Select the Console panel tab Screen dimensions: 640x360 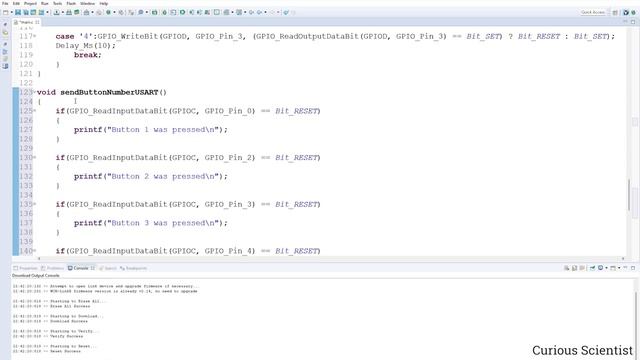point(81,268)
